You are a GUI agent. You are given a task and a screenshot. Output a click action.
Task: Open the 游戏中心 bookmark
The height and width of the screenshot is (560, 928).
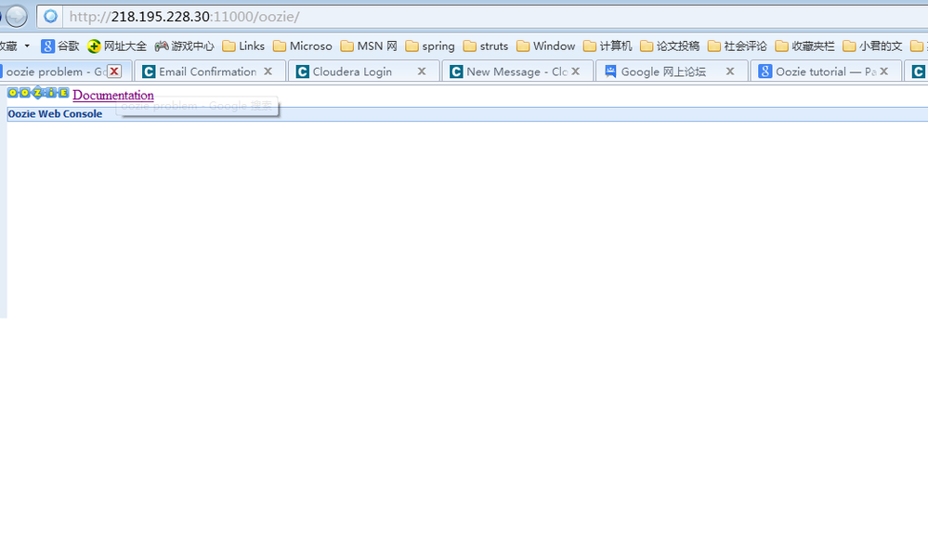pos(185,46)
